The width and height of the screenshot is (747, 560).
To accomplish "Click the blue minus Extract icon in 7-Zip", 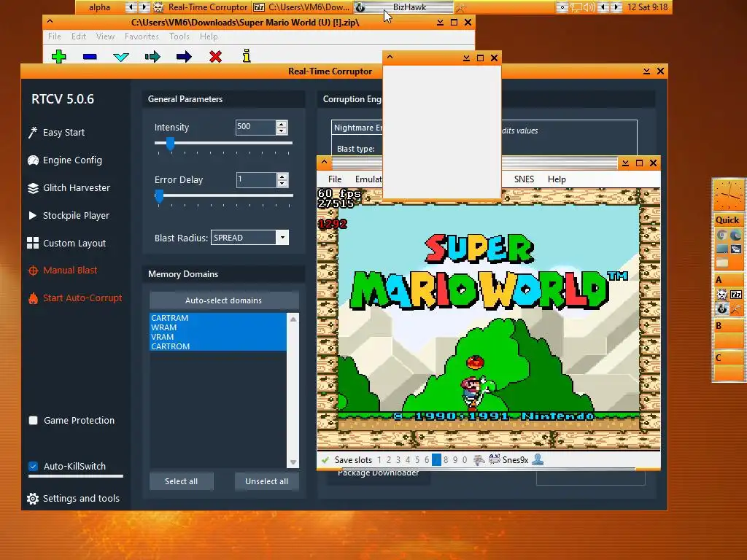I will tap(90, 57).
